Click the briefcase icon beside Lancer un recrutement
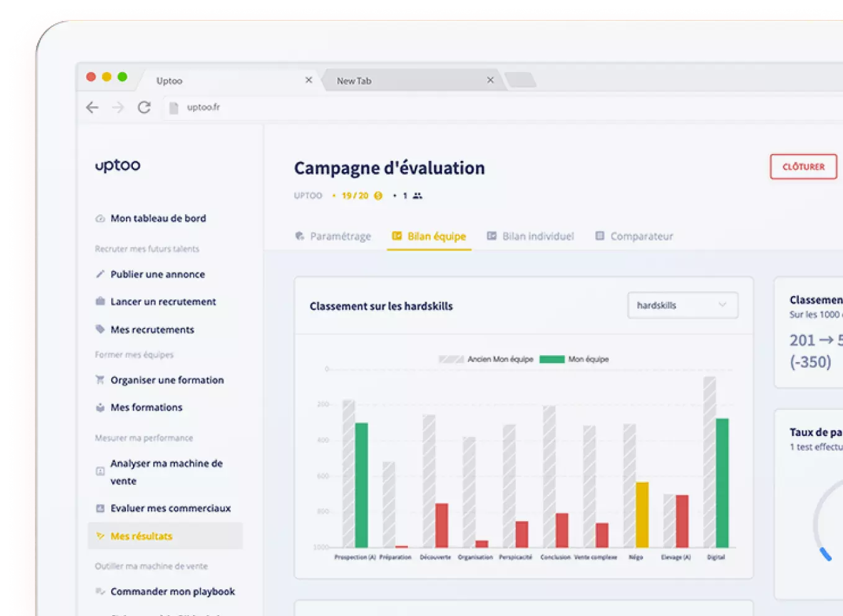Viewport: 843px width, 616px height. tap(100, 301)
